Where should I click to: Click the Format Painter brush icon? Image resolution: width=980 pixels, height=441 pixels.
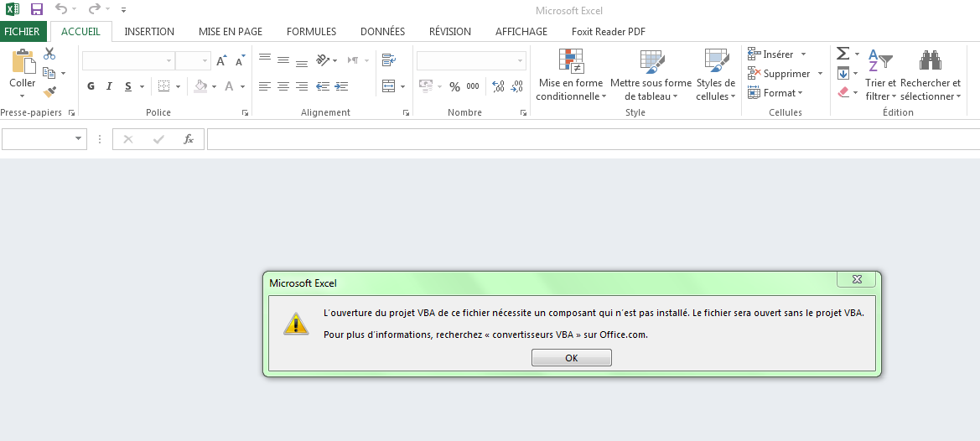[x=49, y=92]
